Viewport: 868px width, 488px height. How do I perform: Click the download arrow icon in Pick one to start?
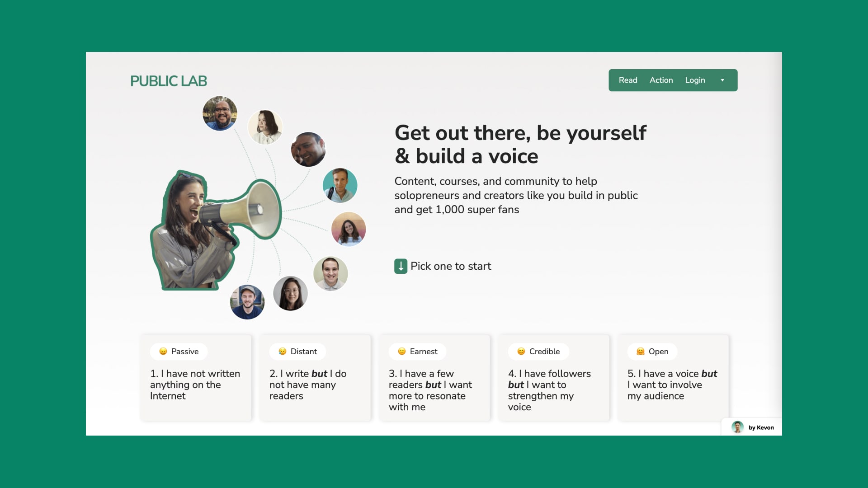tap(401, 266)
